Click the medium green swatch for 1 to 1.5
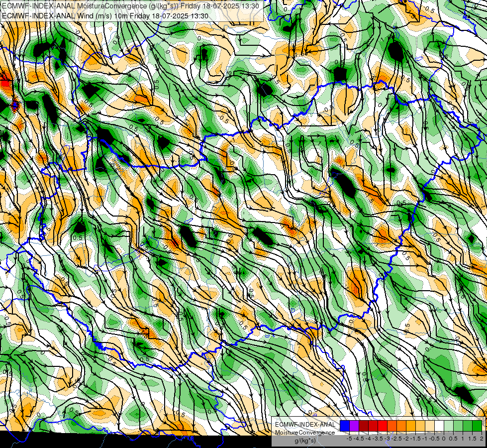Screen dimensions: 487x448 (468, 426)
